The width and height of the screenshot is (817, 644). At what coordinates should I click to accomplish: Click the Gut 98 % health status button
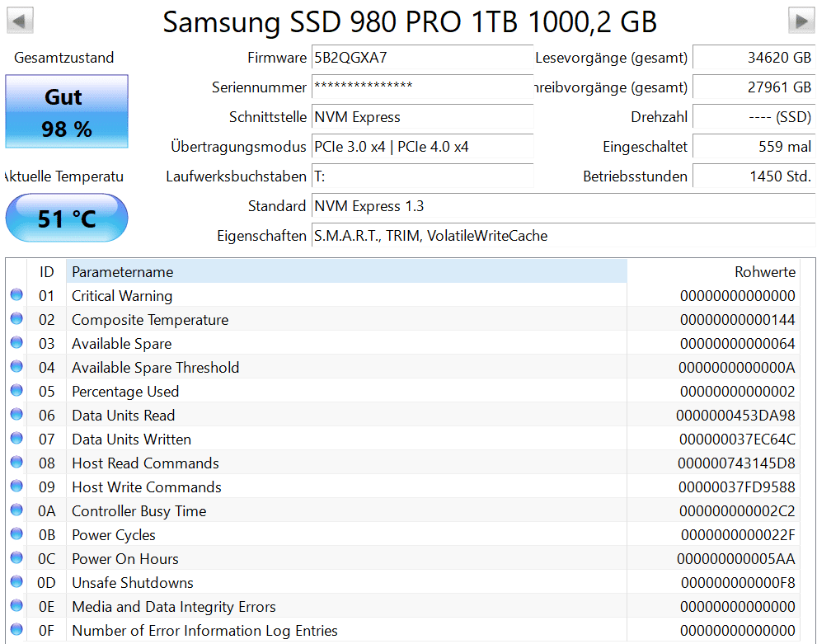[x=67, y=111]
